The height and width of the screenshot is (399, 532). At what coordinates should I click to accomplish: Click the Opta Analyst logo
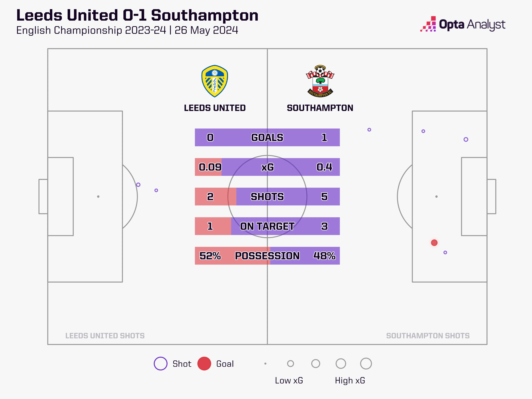point(463,24)
